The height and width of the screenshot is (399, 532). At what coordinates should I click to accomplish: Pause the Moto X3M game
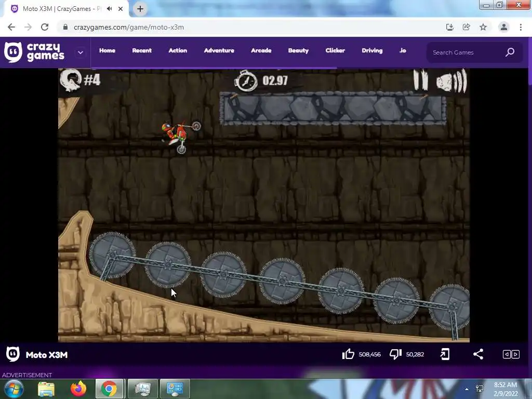[x=421, y=79]
